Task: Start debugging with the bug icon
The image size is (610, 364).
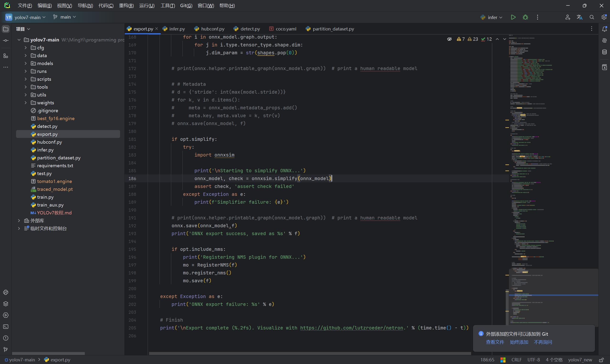Action: 525,17
